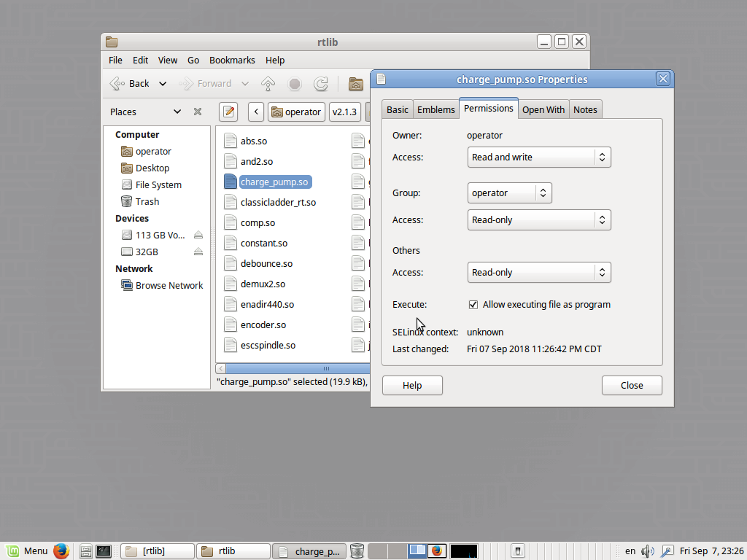Screen dimensions: 747x560
Task: Open the terminal launcher in panel
Action: coord(104,551)
